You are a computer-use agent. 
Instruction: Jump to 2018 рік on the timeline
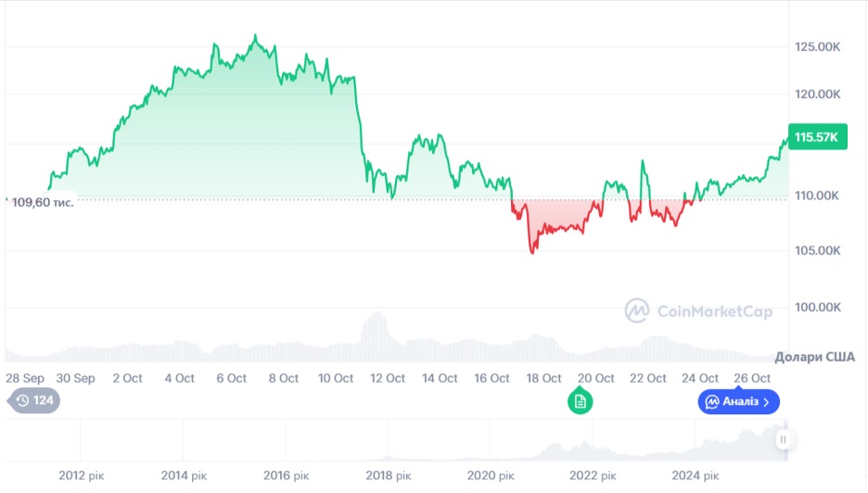(x=389, y=475)
